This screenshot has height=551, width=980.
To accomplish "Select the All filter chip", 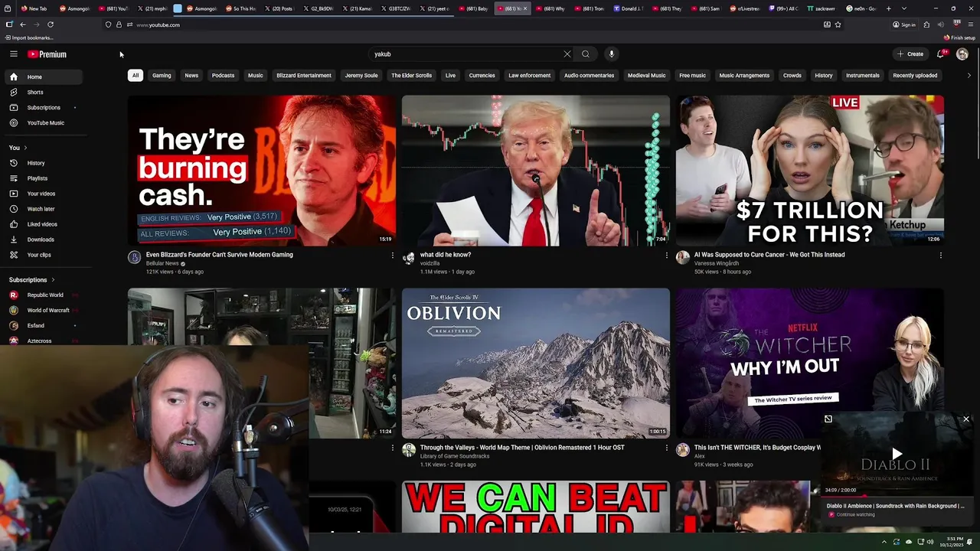I will pyautogui.click(x=135, y=75).
